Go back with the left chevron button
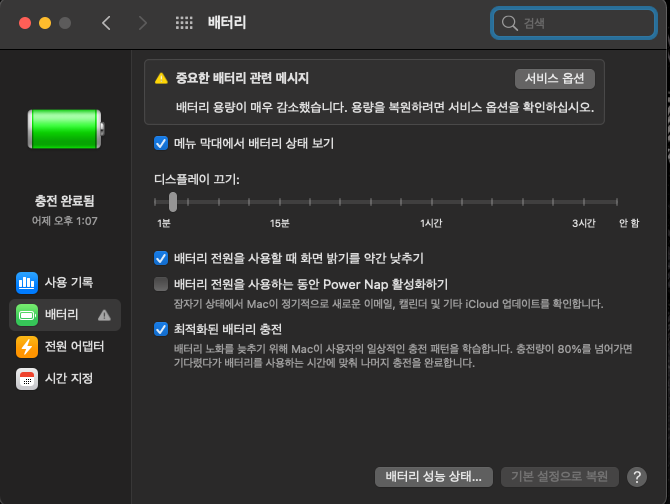The image size is (670, 504). tap(106, 23)
